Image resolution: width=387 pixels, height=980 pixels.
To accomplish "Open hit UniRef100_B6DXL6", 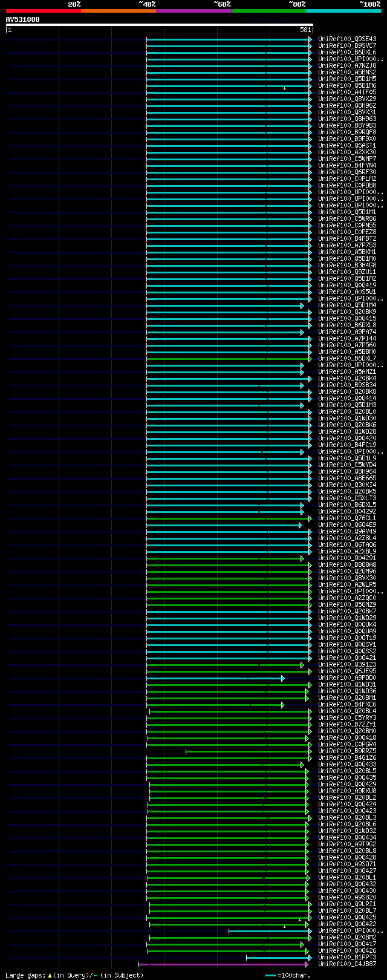I will tap(347, 53).
